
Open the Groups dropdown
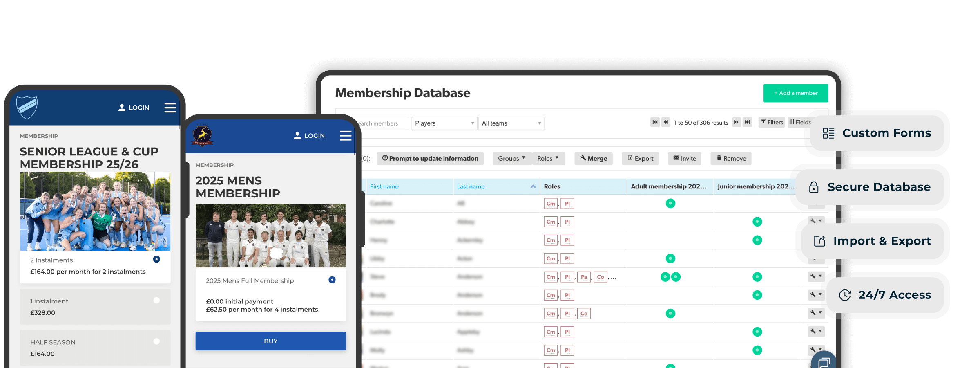pyautogui.click(x=511, y=158)
